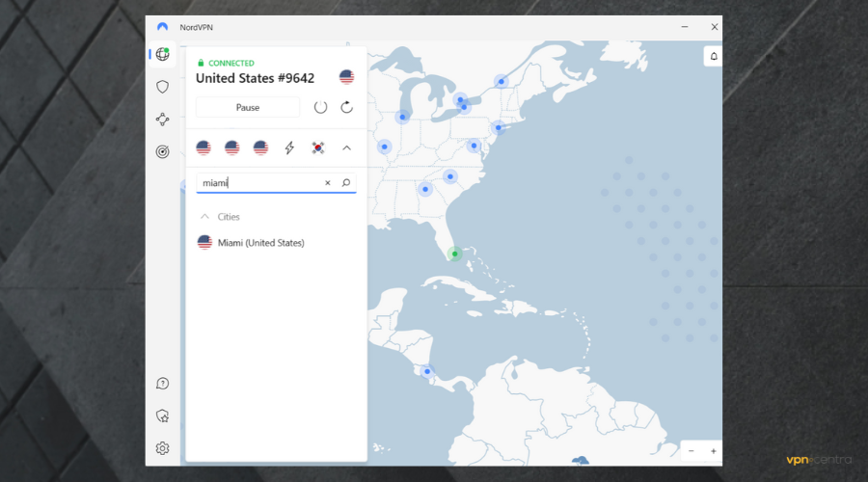This screenshot has width=868, height=482.
Task: Open Dark Web Monitor target icon
Action: [162, 151]
